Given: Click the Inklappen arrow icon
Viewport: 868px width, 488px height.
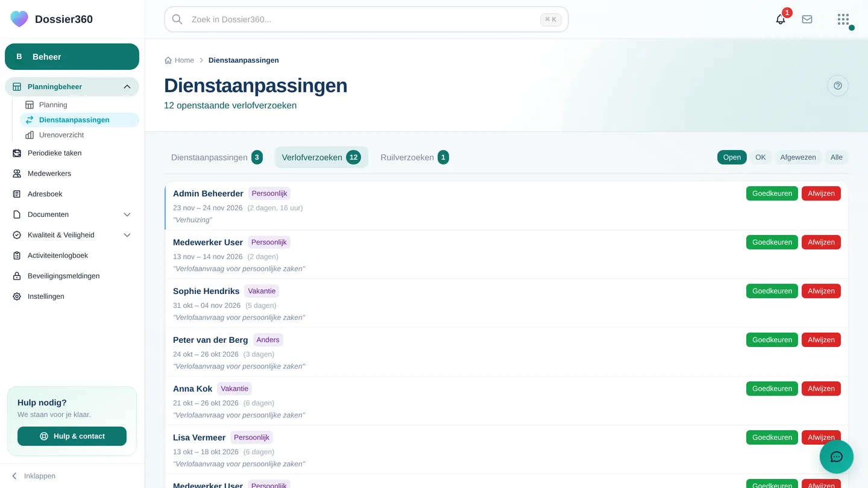Looking at the screenshot, I should pyautogui.click(x=14, y=476).
